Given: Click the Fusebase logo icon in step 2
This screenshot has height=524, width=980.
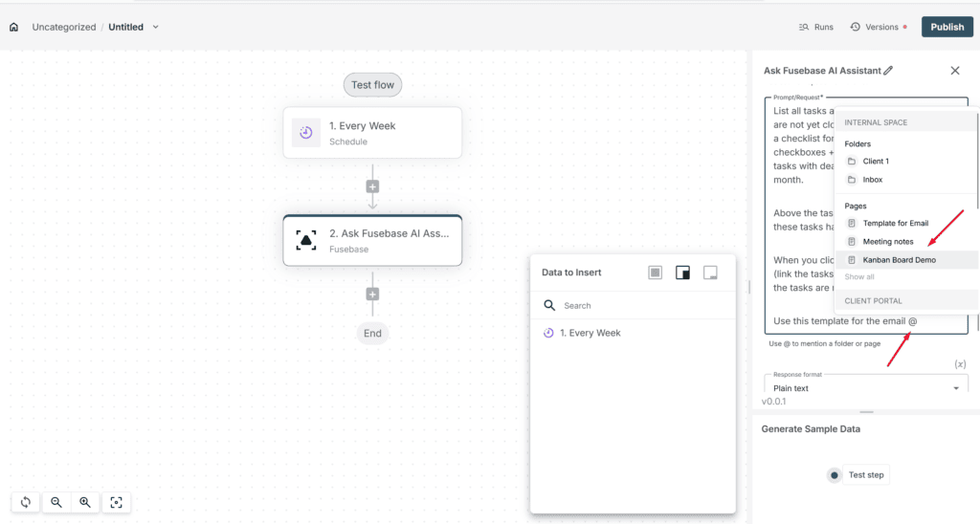Looking at the screenshot, I should (x=306, y=240).
